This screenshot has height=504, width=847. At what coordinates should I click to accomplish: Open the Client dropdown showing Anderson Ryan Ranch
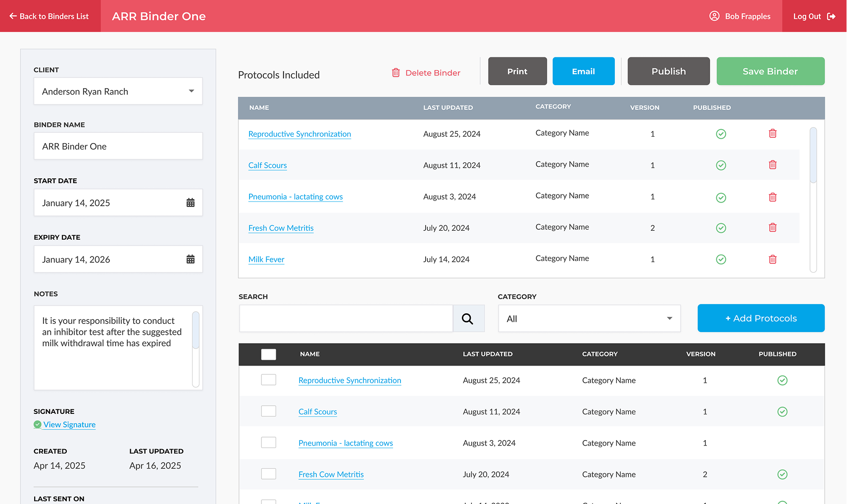click(x=118, y=91)
